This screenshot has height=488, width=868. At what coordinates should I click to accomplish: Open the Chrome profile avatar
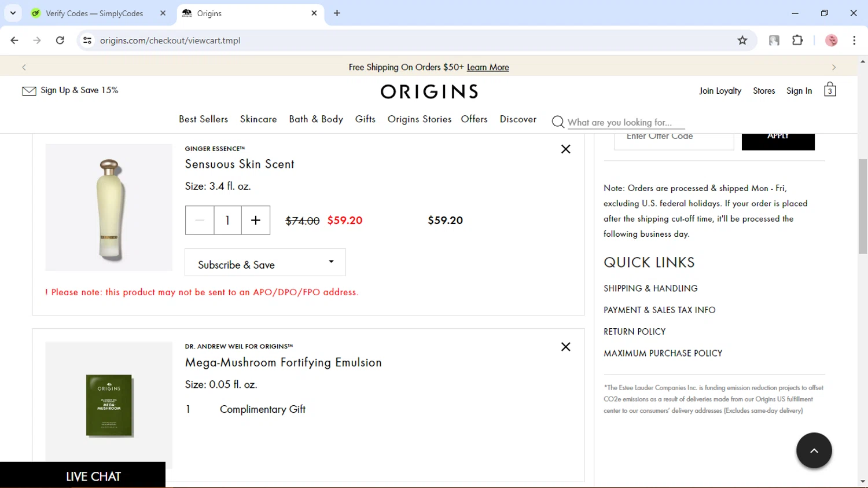pyautogui.click(x=832, y=40)
